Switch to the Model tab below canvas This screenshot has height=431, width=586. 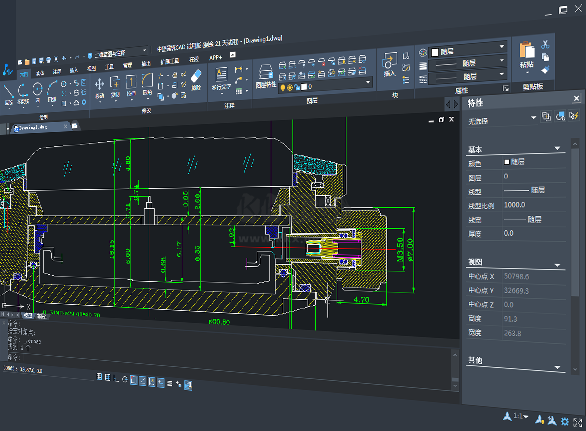(28, 315)
